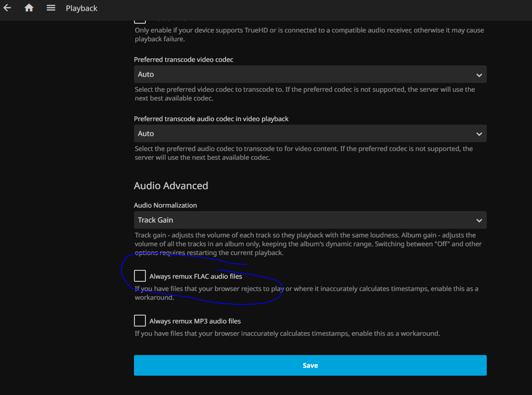The image size is (532, 395).
Task: Click the 'Always remux MP3 audio files' label text
Action: (x=195, y=321)
